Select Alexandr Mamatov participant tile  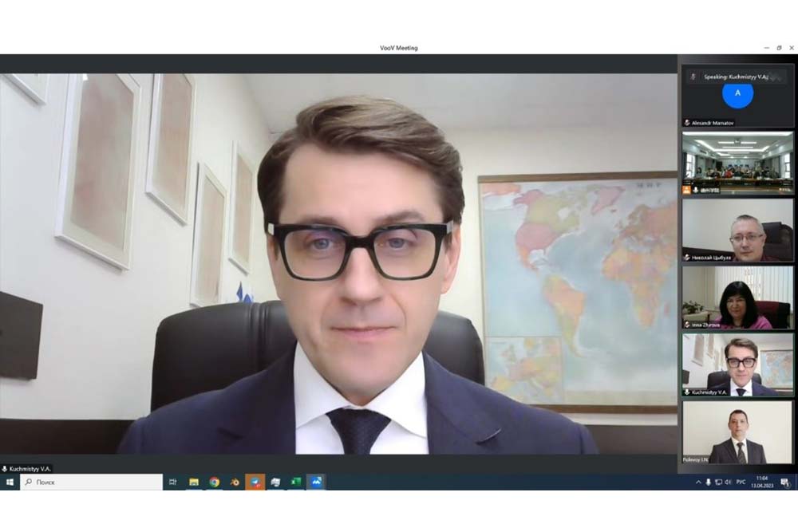tap(737, 97)
